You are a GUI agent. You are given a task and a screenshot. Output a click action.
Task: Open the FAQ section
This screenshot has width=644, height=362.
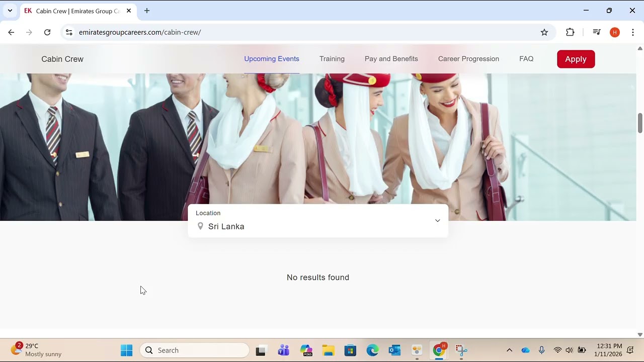click(526, 59)
